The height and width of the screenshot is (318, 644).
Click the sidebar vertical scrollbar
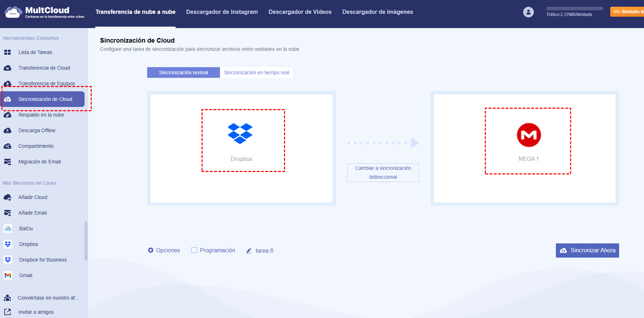(86, 241)
